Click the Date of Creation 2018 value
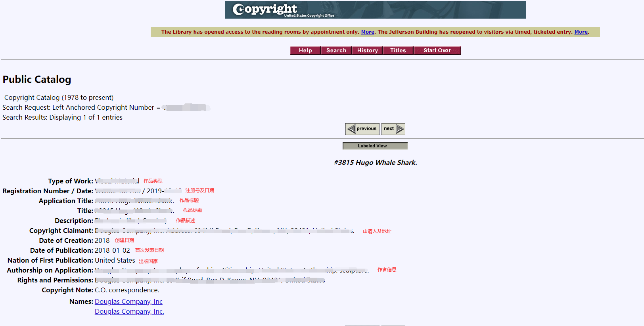The width and height of the screenshot is (644, 326). (x=102, y=241)
